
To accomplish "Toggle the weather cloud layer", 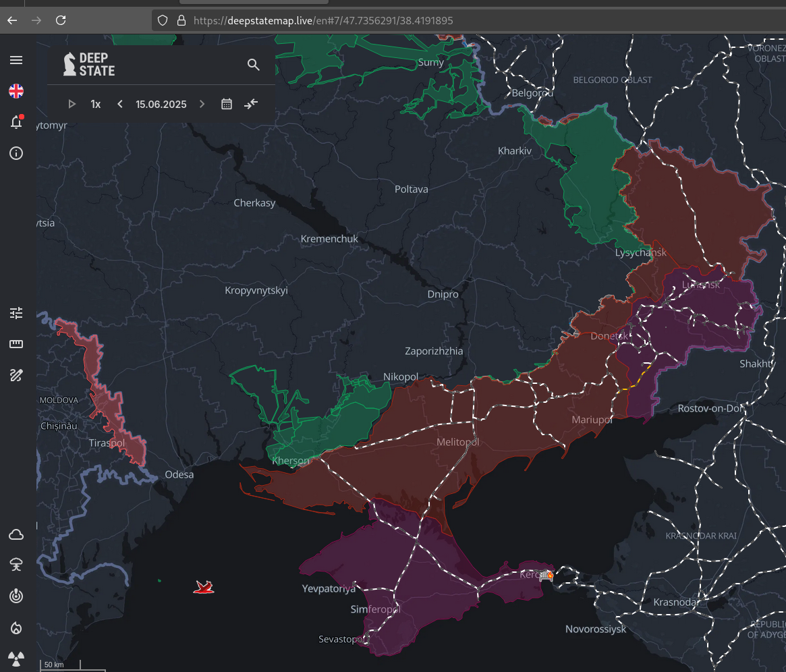I will coord(16,534).
